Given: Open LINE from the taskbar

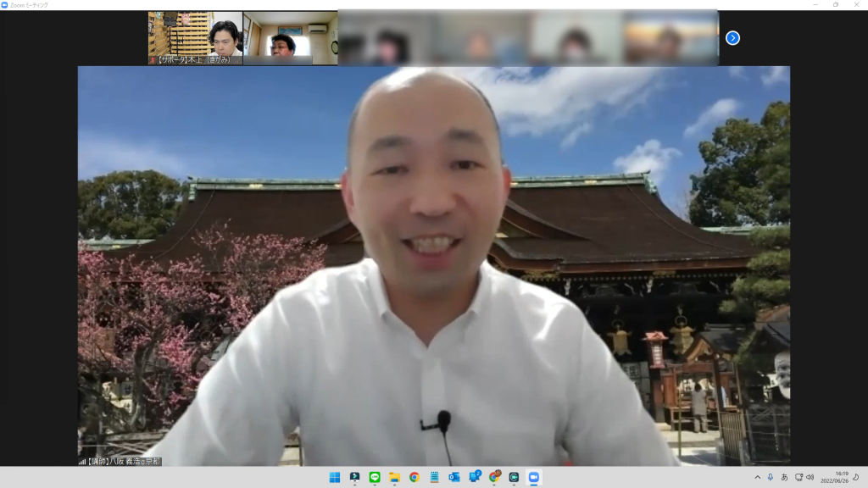Looking at the screenshot, I should pos(375,477).
